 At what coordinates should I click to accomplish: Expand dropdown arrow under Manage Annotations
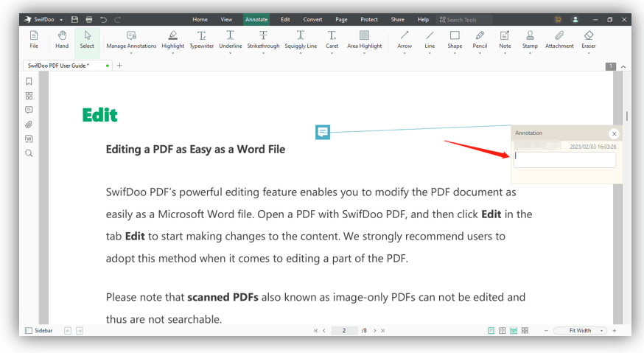[x=131, y=53]
